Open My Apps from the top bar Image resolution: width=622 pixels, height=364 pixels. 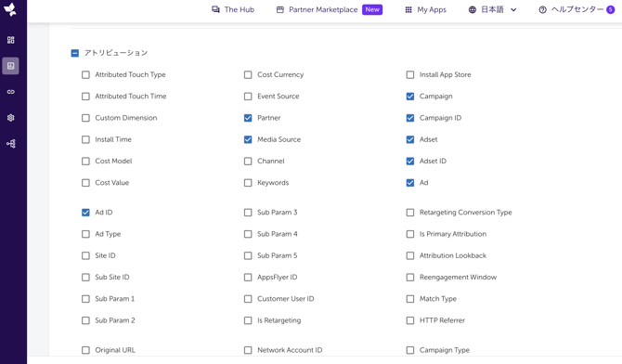(425, 9)
